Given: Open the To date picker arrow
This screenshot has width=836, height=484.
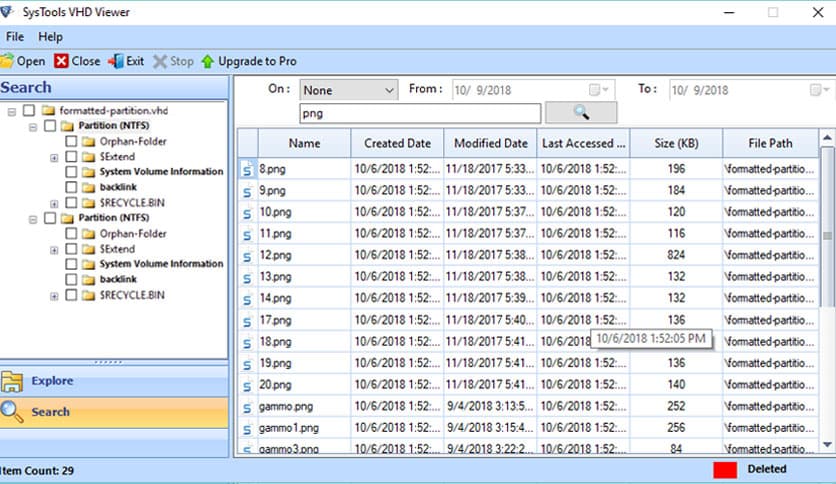Looking at the screenshot, I should coord(826,90).
